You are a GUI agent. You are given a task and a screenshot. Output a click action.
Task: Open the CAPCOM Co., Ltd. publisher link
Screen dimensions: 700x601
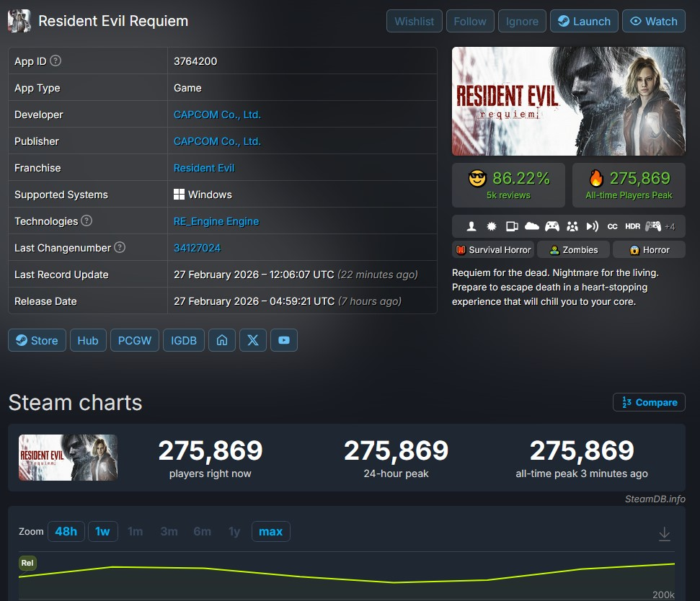click(x=217, y=141)
